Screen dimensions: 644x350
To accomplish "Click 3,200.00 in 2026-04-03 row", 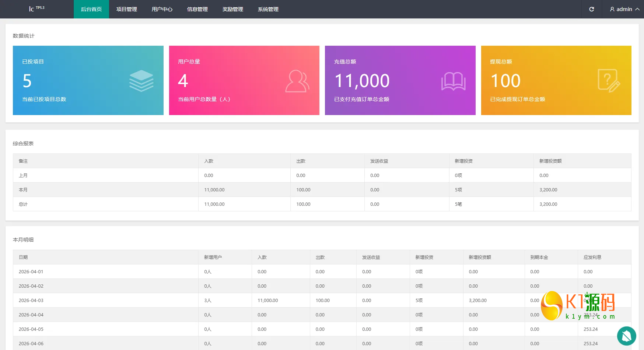I will (x=477, y=301).
